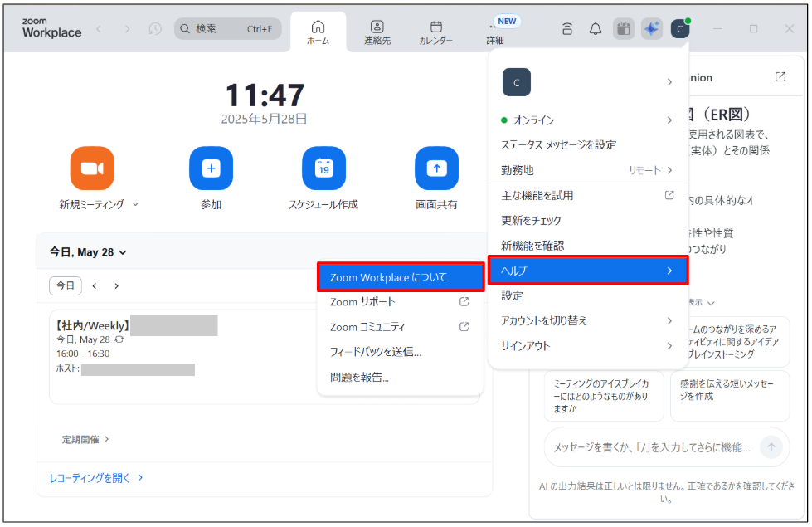
Task: Expand the 新規ミーティング dropdown arrow
Action: click(135, 205)
